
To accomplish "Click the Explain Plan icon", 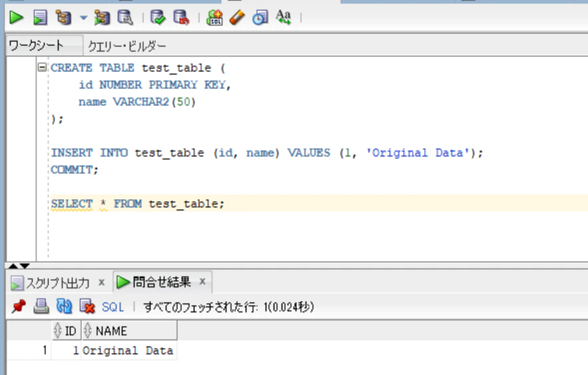I will coord(63,17).
